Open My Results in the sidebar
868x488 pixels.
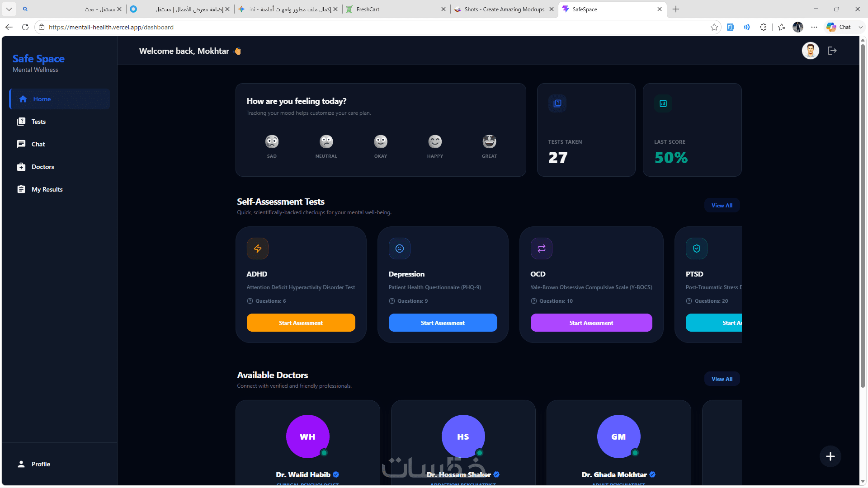coord(59,189)
